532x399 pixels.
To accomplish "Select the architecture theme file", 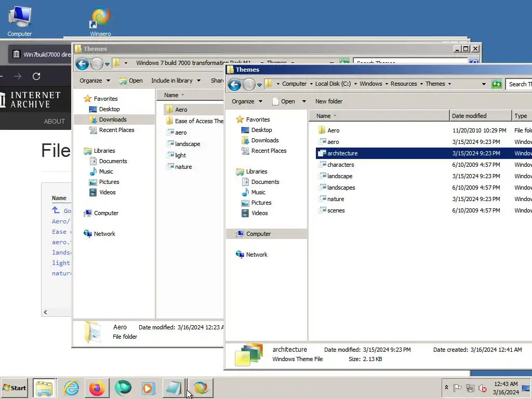I will (342, 153).
